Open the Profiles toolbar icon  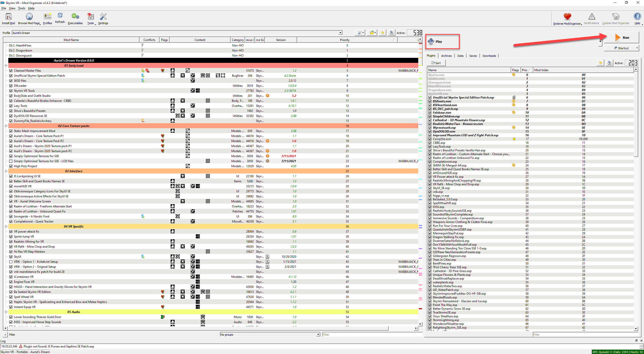[47, 17]
